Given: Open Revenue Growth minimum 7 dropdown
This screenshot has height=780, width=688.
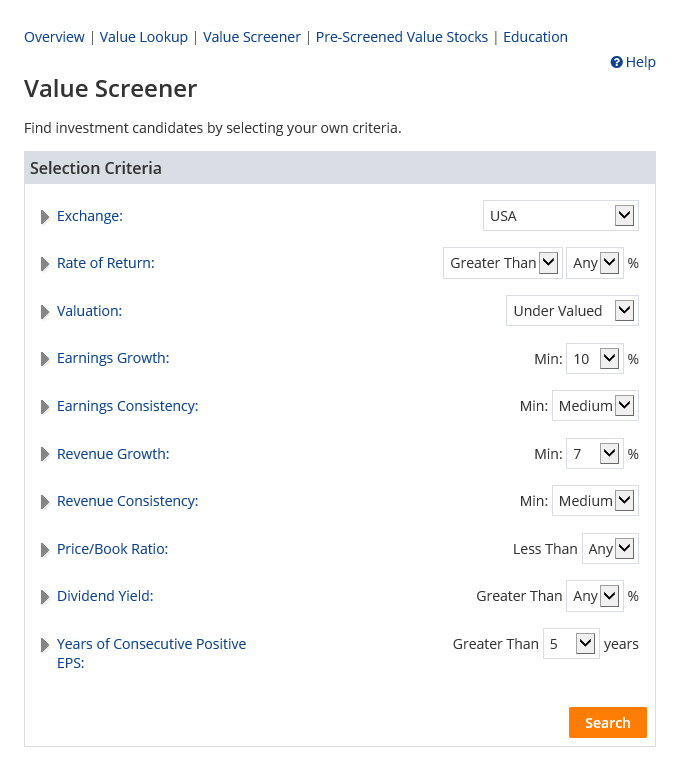Looking at the screenshot, I should tap(594, 453).
